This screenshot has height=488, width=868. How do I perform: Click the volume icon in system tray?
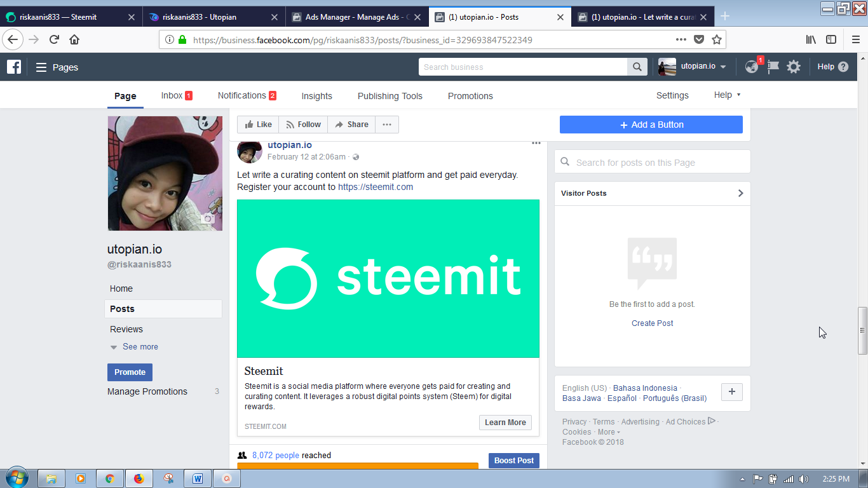pos(804,479)
